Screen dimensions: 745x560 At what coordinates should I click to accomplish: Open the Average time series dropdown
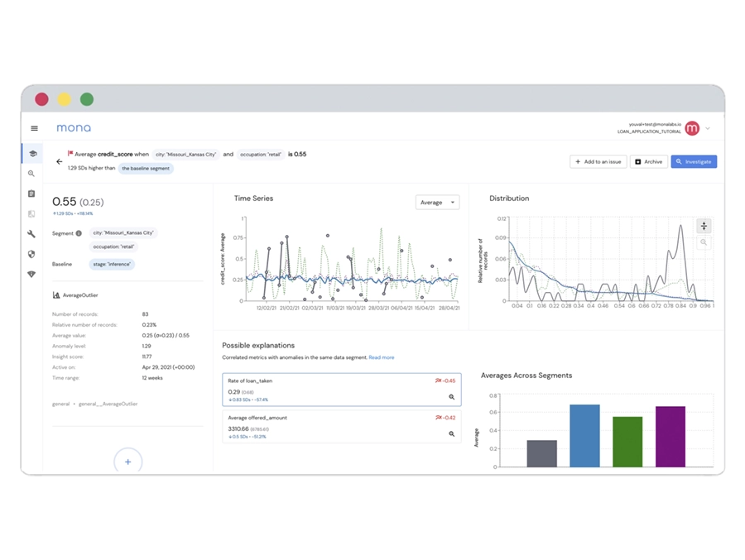437,203
